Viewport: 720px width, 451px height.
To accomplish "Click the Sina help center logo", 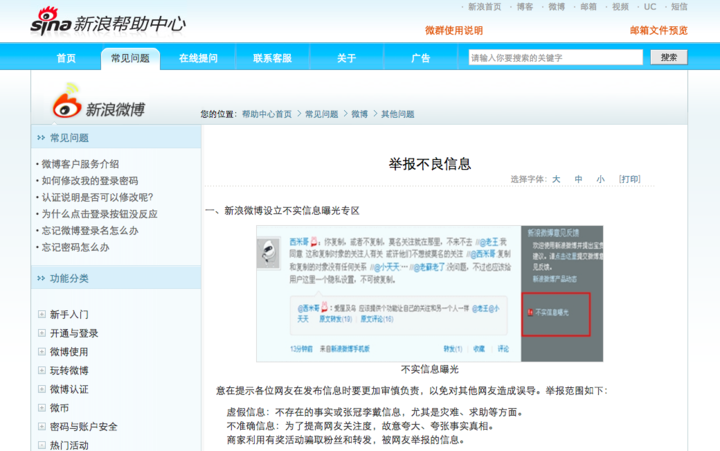I will pos(108,22).
